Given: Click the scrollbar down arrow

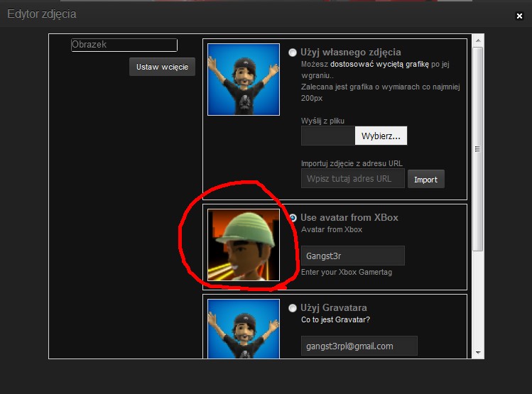Looking at the screenshot, I should coord(478,353).
